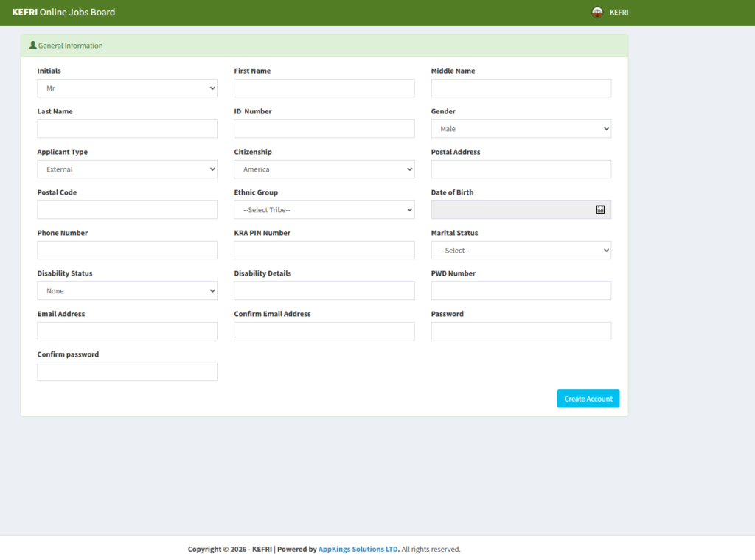Click into the ID Number field
This screenshot has width=755, height=560.
point(324,129)
